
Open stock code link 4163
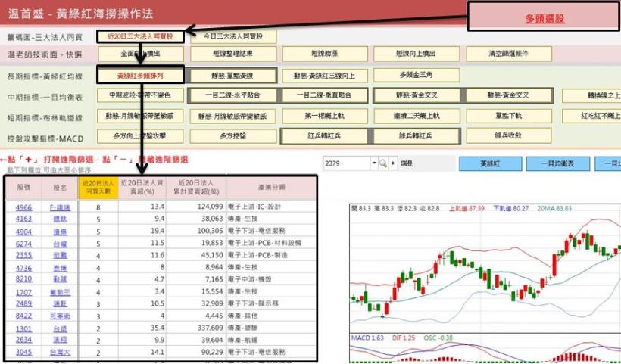pyautogui.click(x=23, y=219)
